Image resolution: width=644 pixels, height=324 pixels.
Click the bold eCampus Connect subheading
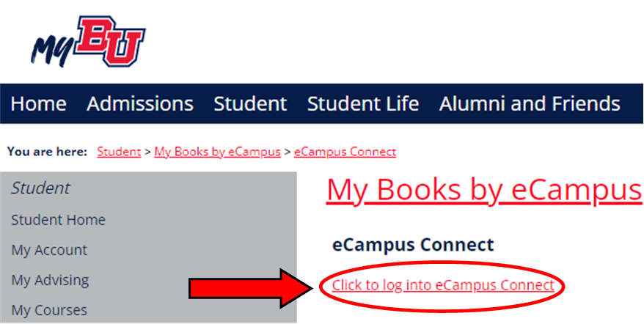pyautogui.click(x=413, y=245)
